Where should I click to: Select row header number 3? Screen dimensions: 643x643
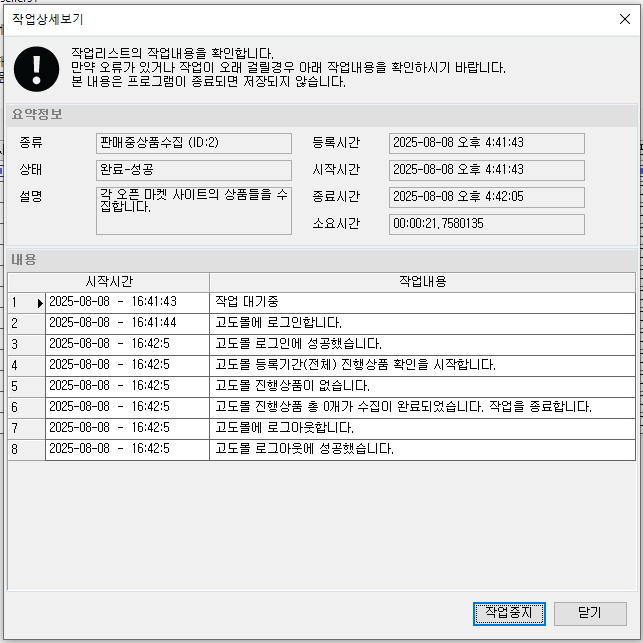click(27, 345)
